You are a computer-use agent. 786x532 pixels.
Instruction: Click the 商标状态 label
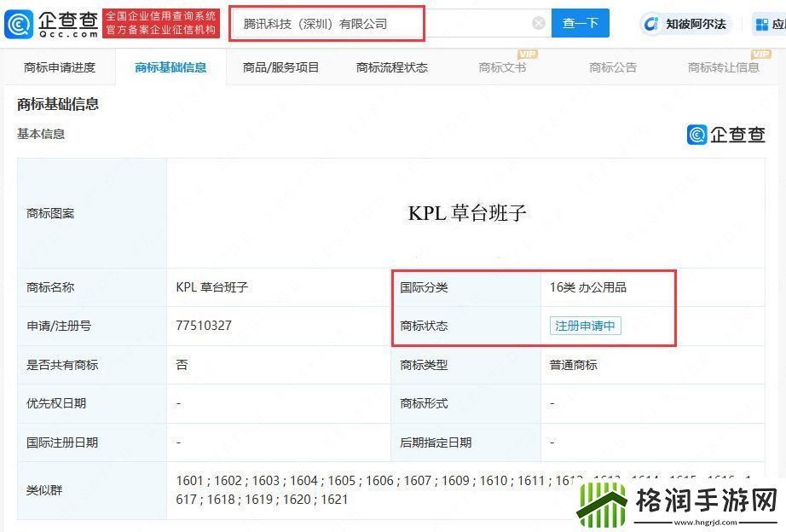pyautogui.click(x=424, y=326)
